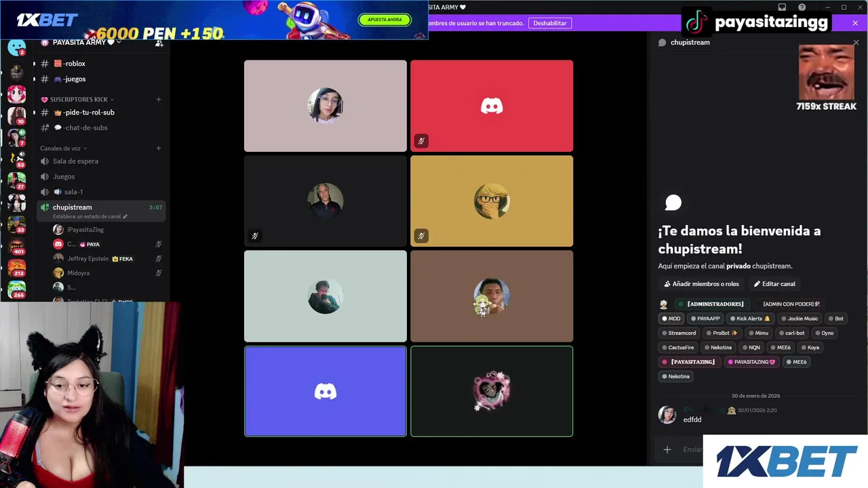Expand the PAYASITA ARMY server menu

click(x=86, y=42)
